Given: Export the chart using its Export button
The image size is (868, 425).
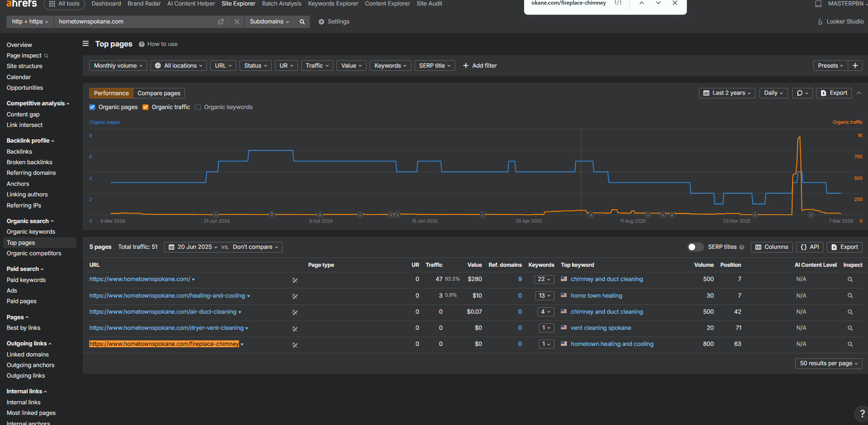Looking at the screenshot, I should pos(834,93).
